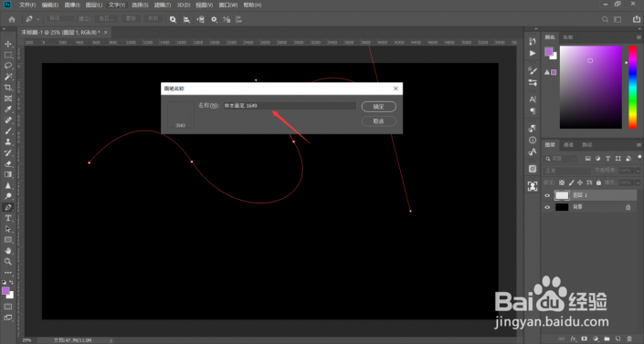Select the Dodge tool
The image size is (644, 344).
[x=8, y=196]
